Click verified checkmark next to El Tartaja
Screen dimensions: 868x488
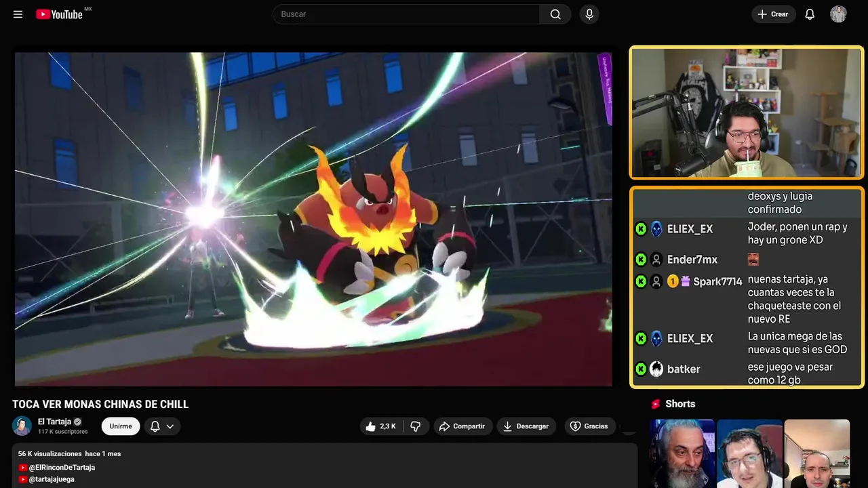(77, 422)
